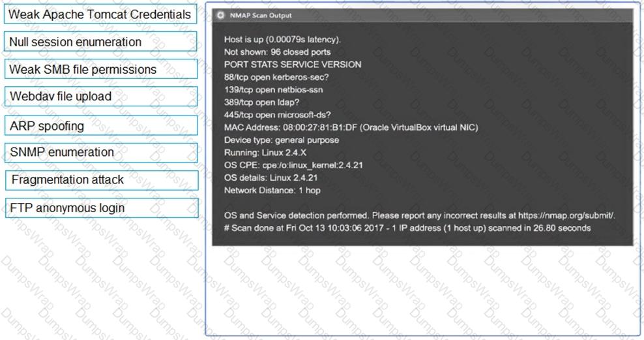The height and width of the screenshot is (340, 644).
Task: Click the NMAP Scan Output title bar
Action: [x=422, y=15]
